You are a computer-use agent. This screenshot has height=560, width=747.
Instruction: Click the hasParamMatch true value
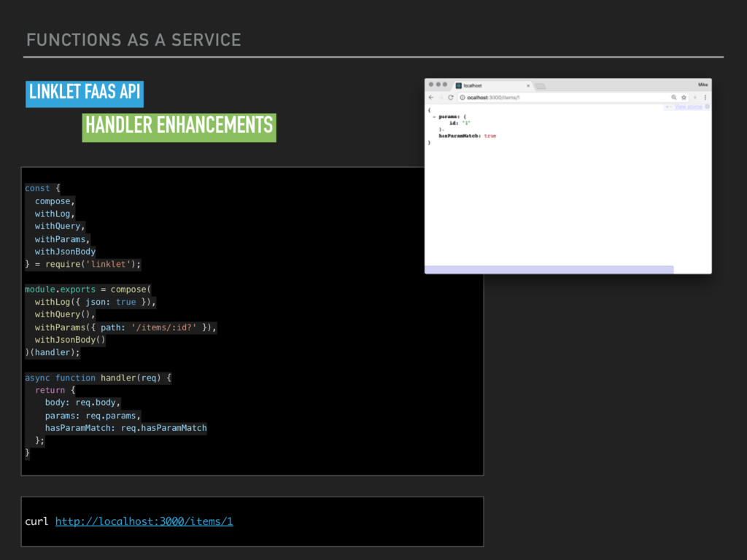(x=489, y=136)
